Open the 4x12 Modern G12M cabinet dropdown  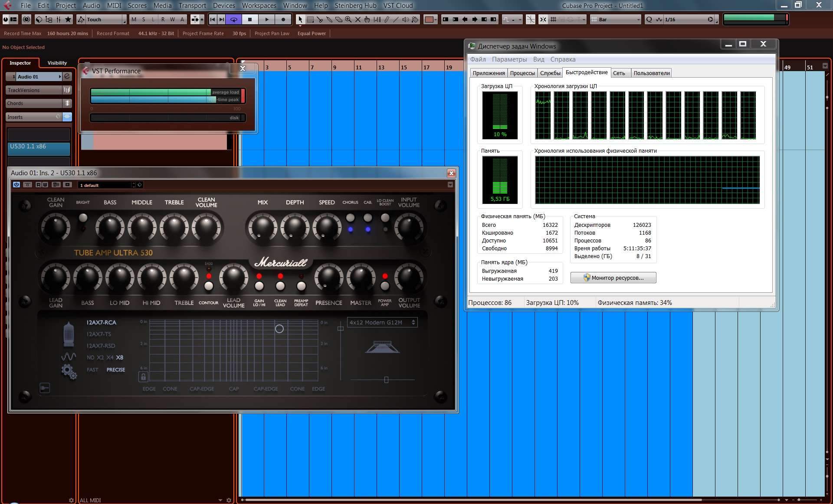click(x=382, y=322)
